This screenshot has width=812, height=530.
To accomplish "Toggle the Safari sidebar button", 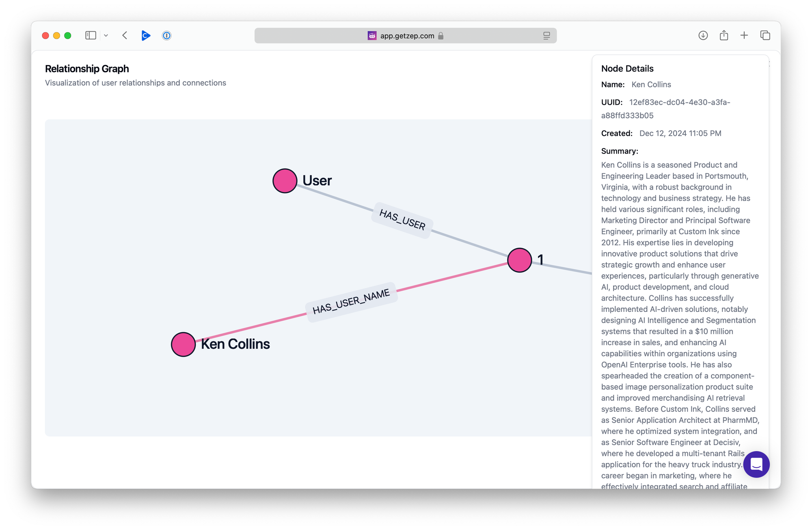I will point(91,35).
